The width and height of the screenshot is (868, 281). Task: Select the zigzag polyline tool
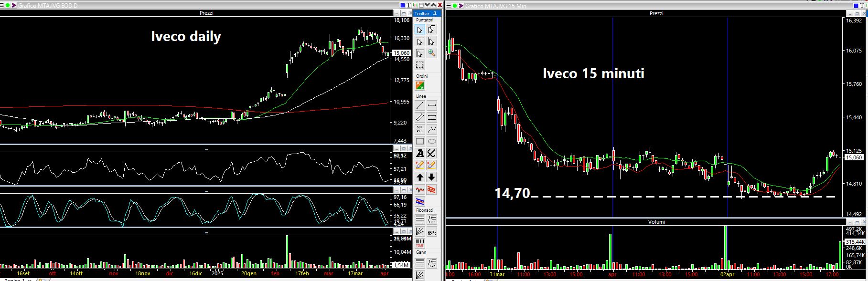pos(431,129)
